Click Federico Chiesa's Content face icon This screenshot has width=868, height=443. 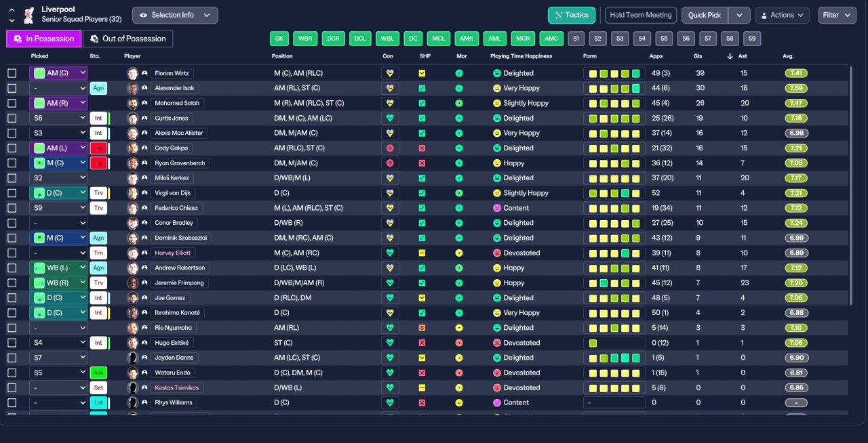[x=496, y=208]
